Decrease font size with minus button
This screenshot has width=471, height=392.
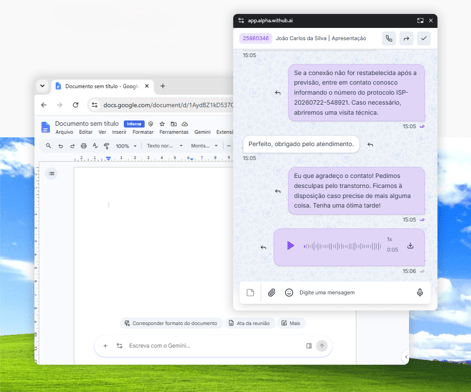229,146
